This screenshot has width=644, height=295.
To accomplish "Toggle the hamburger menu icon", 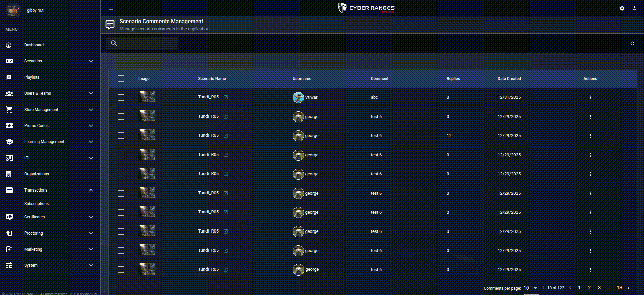I will pyautogui.click(x=111, y=8).
